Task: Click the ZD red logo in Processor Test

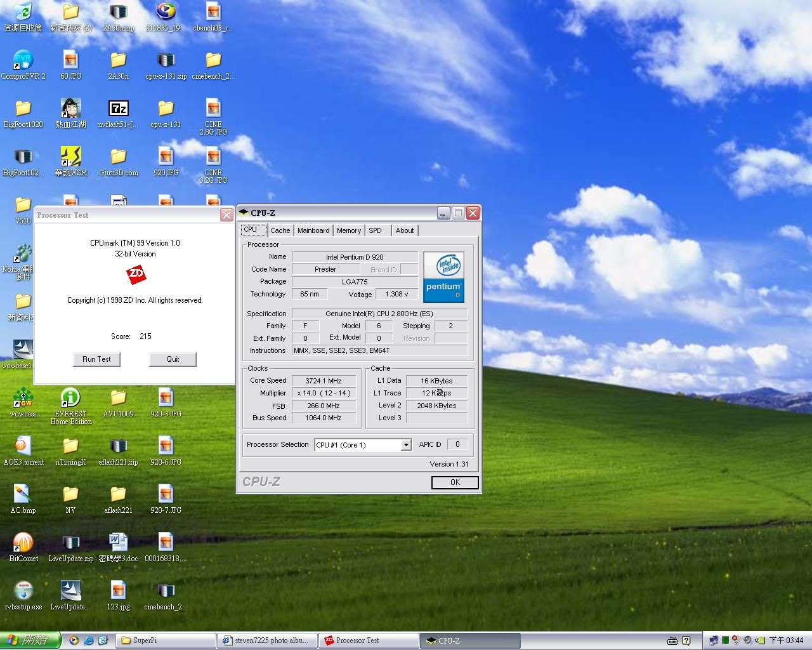Action: pos(136,274)
